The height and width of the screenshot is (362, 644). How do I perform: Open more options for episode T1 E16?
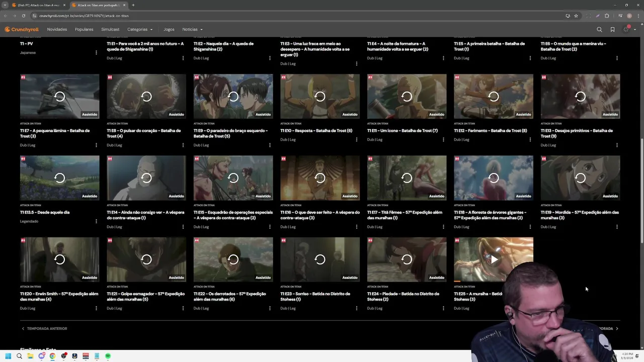357,227
